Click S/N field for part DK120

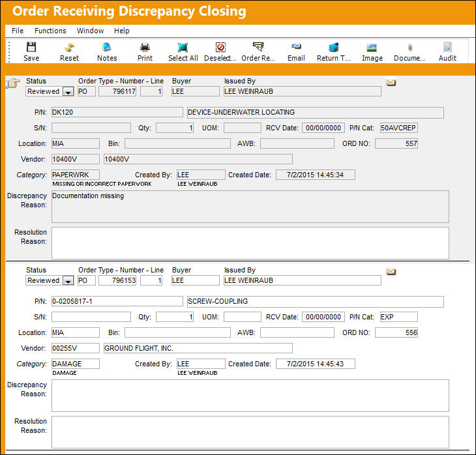[x=91, y=128]
